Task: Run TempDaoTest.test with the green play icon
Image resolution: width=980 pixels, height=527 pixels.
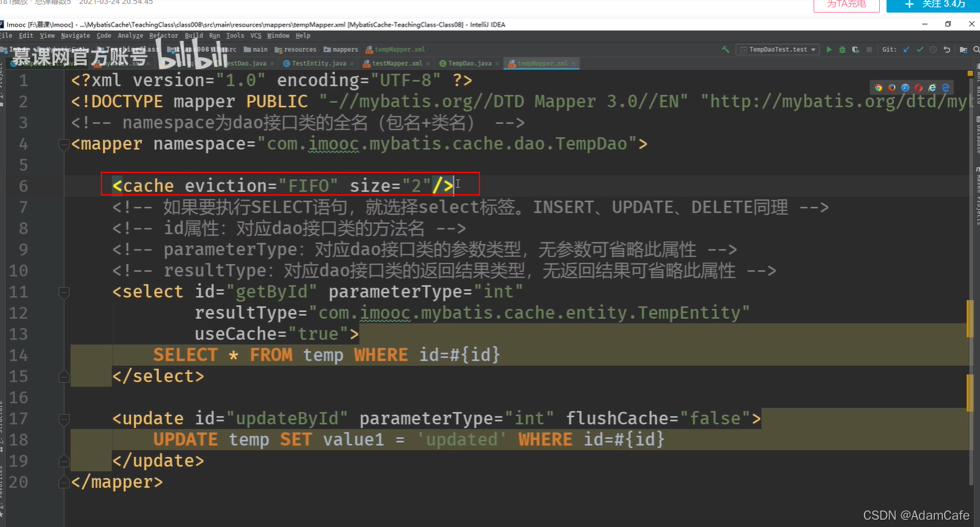Action: (x=829, y=50)
